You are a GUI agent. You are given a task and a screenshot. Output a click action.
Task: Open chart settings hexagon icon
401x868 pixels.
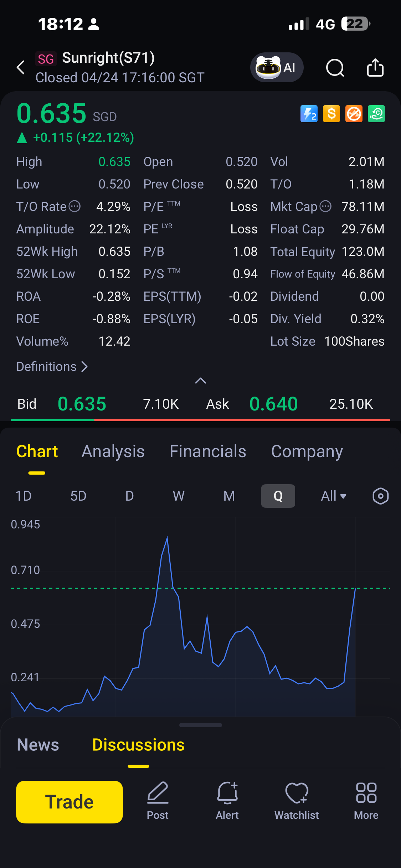pos(380,496)
